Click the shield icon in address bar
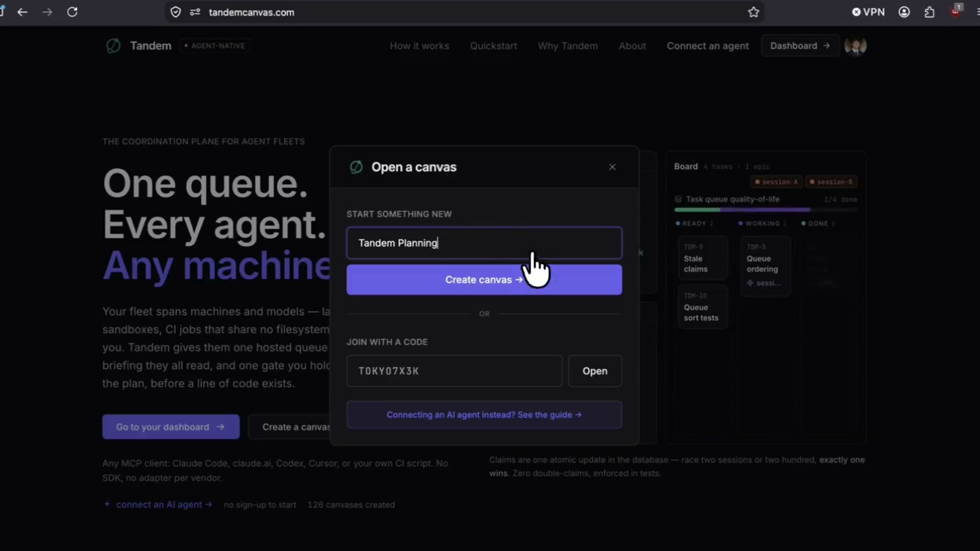Image resolution: width=980 pixels, height=551 pixels. click(x=176, y=12)
